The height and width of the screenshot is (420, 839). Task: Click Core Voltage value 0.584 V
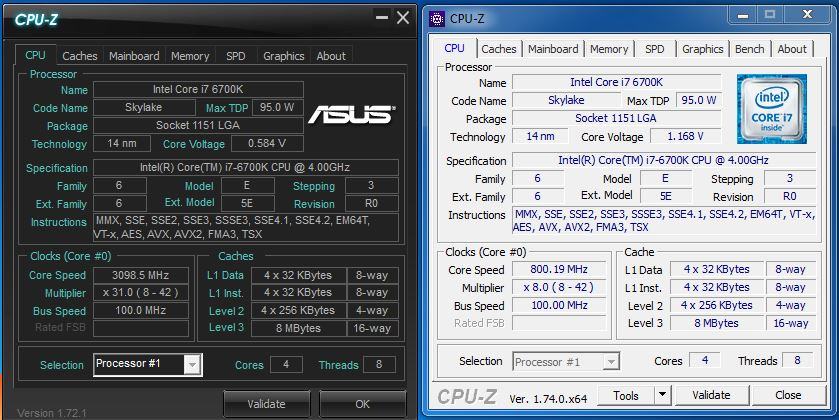[x=267, y=144]
